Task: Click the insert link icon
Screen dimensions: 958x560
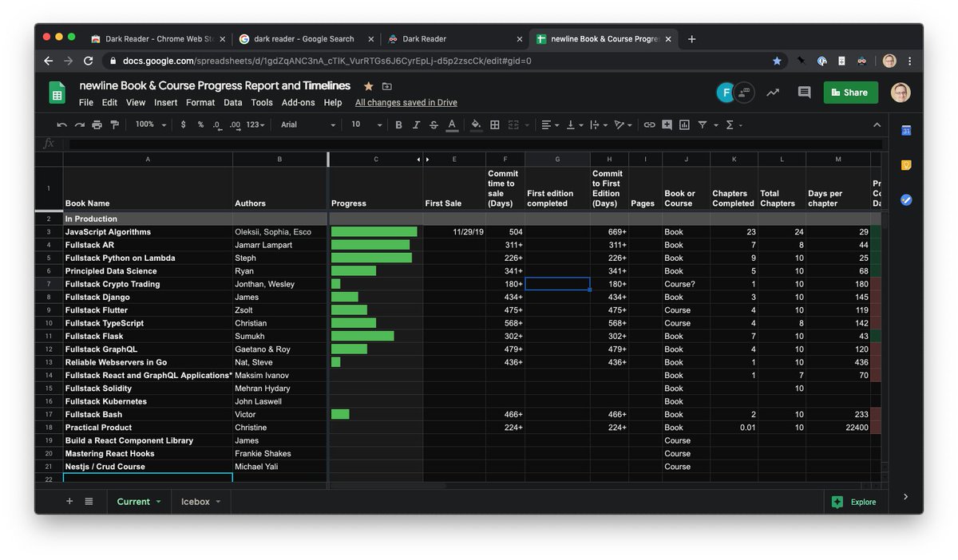Action: tap(649, 124)
